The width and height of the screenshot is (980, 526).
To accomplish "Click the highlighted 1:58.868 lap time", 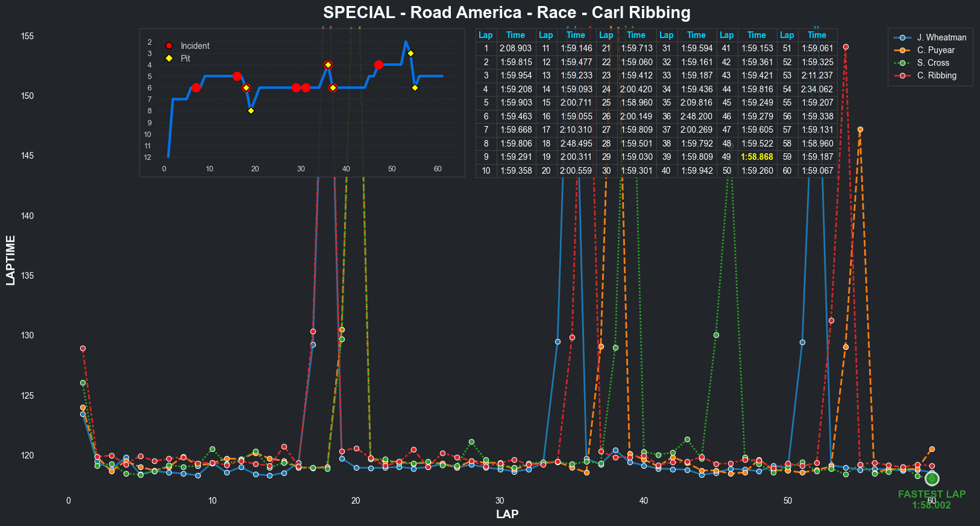I will [756, 157].
